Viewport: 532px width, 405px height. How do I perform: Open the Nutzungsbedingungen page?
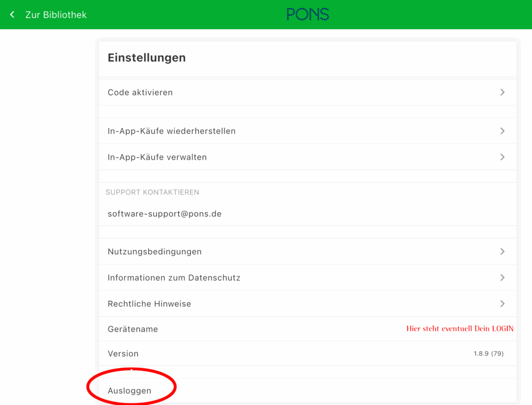(x=154, y=252)
